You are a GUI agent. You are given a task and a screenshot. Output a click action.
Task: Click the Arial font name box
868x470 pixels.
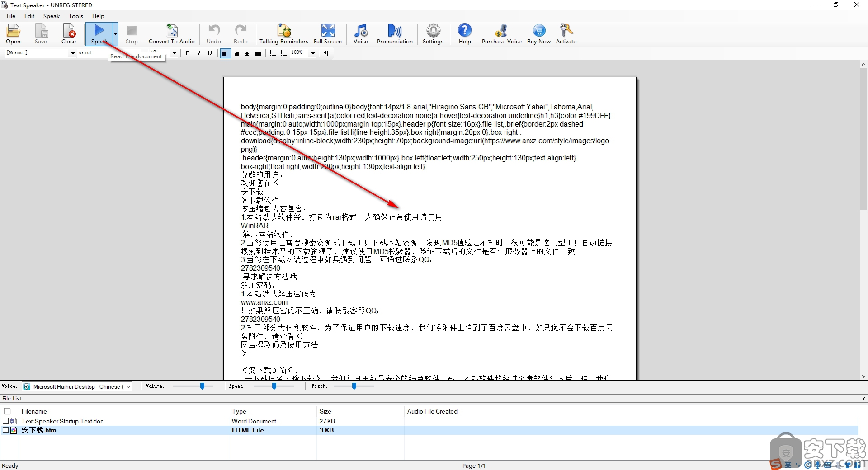(92, 53)
